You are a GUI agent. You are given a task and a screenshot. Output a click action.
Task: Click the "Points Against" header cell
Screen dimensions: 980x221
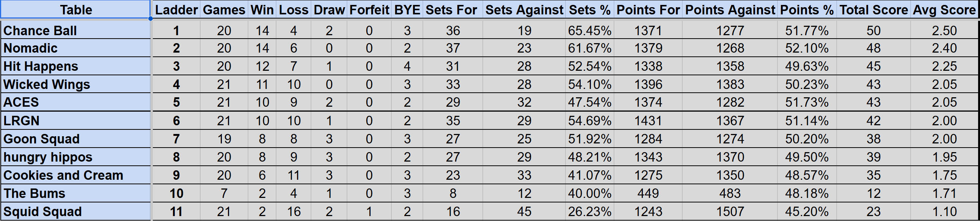click(x=730, y=9)
